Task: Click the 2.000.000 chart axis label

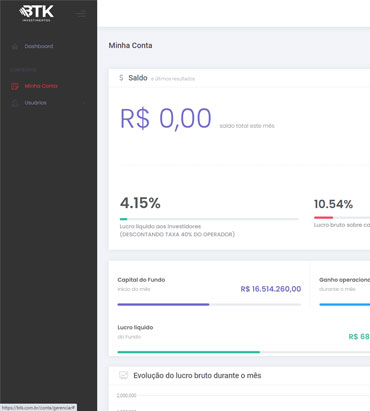Action: pos(126,395)
